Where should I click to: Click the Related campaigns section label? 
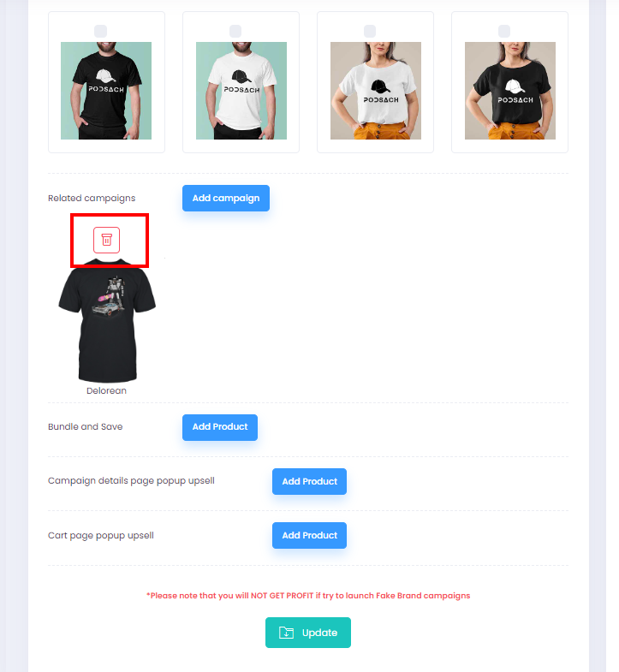[x=92, y=198]
